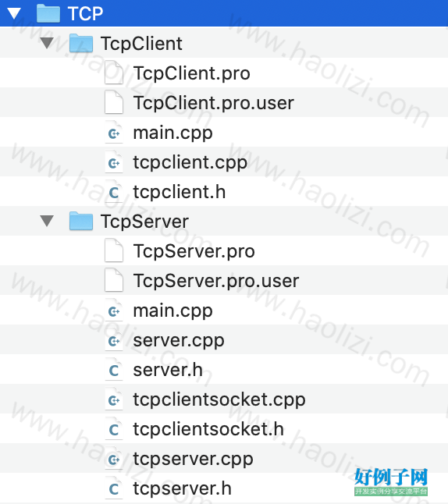
Task: Click the tcpclient.cpp C++ file icon
Action: pos(114,161)
